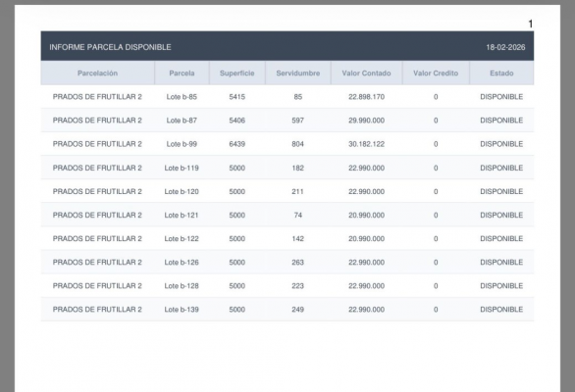Click the Servidumbre column header
The width and height of the screenshot is (575, 392).
click(x=297, y=73)
